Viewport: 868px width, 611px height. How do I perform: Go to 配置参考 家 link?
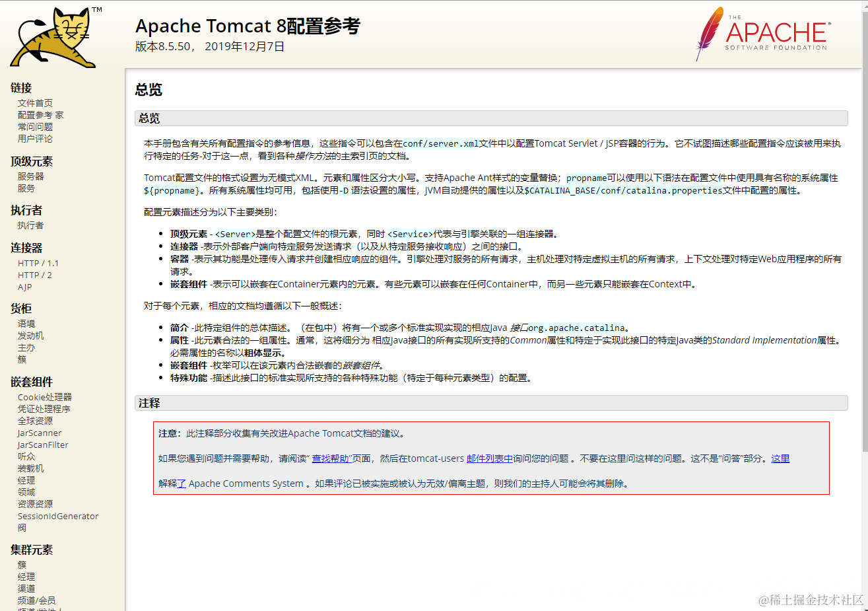[x=41, y=115]
